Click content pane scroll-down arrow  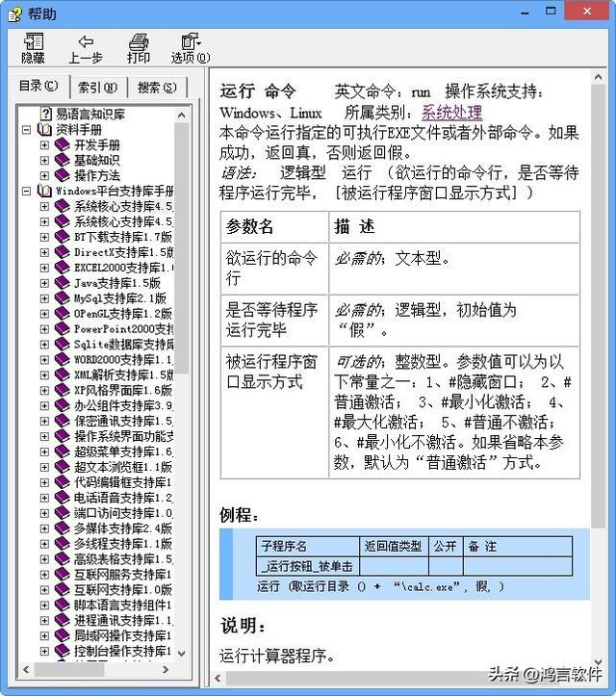coord(599,662)
